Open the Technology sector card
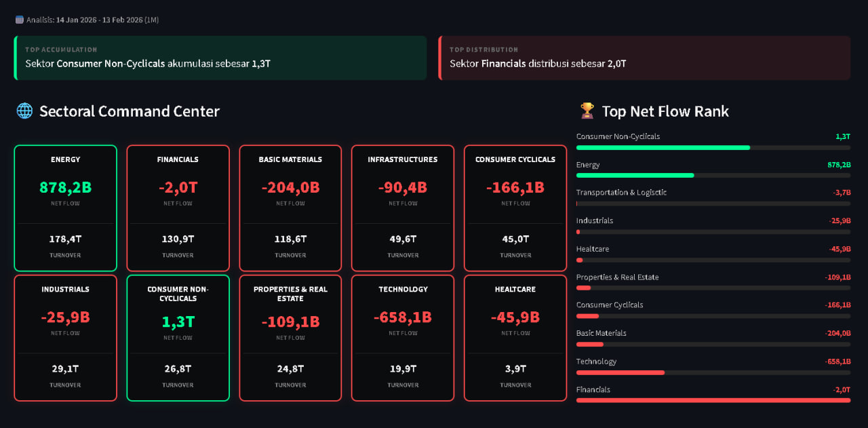Image resolution: width=868 pixels, height=428 pixels. (x=403, y=338)
